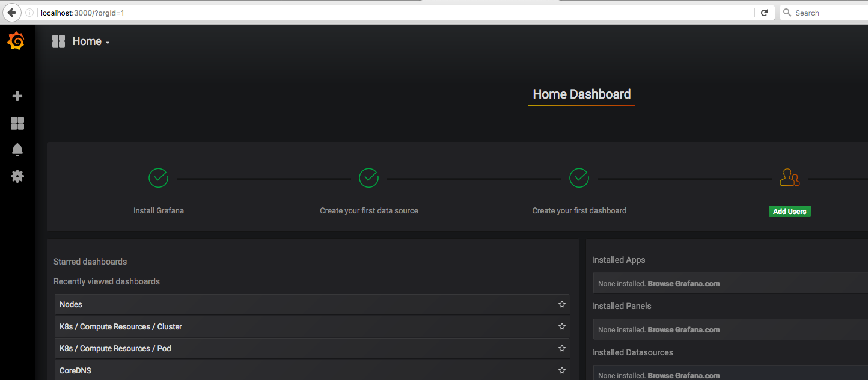868x380 pixels.
Task: Open the CoreDNS dashboard entry
Action: click(75, 371)
